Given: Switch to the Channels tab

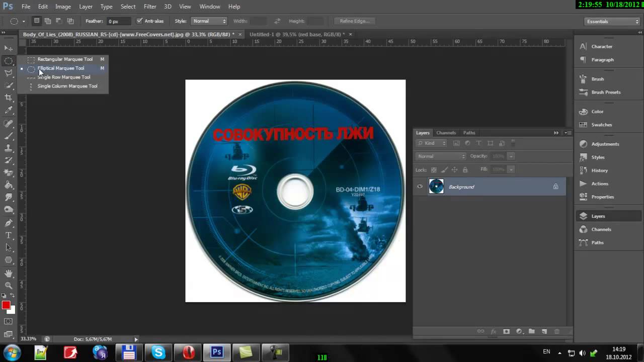Looking at the screenshot, I should [x=446, y=133].
